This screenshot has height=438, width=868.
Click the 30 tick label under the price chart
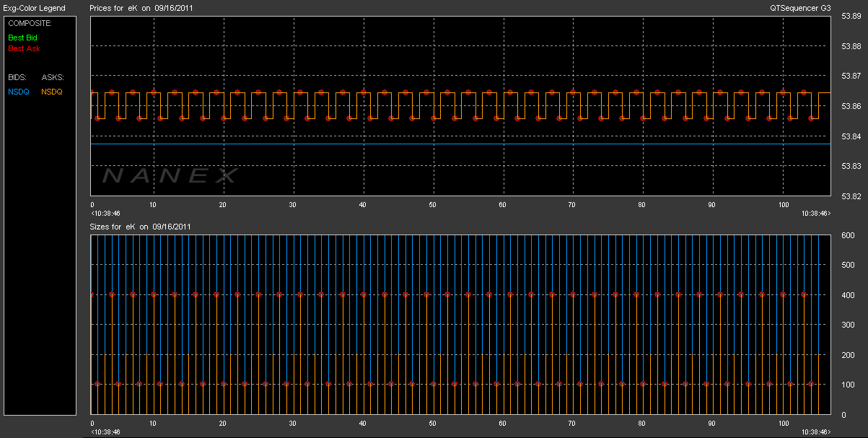click(x=292, y=205)
